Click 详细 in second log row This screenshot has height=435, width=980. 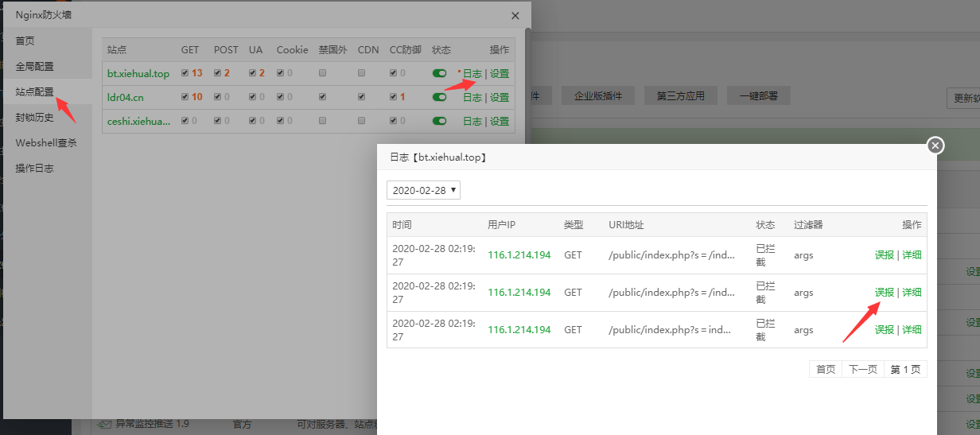pyautogui.click(x=912, y=292)
